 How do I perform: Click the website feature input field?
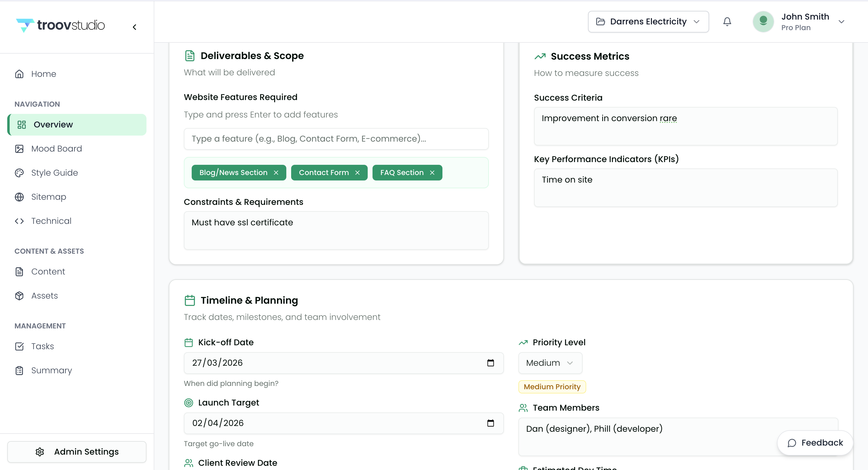pyautogui.click(x=336, y=139)
